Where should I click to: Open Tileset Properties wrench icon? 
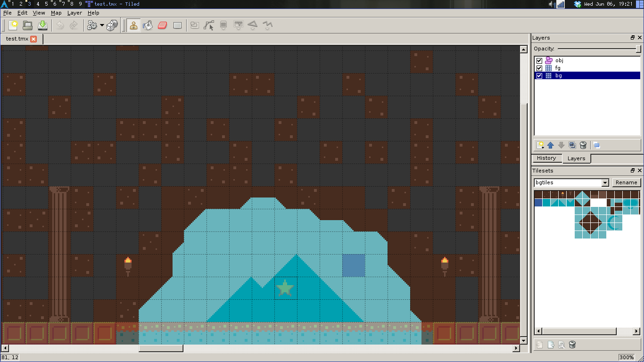pyautogui.click(x=561, y=345)
